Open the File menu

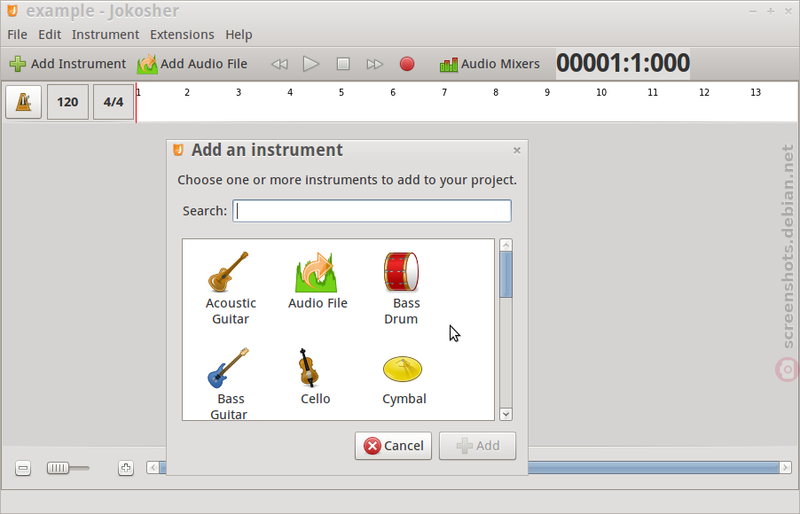[17, 35]
